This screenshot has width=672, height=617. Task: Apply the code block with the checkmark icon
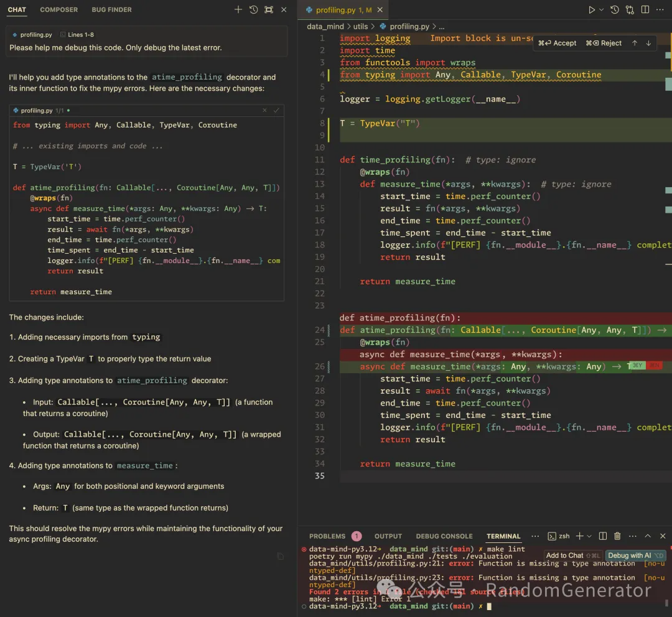(x=276, y=110)
